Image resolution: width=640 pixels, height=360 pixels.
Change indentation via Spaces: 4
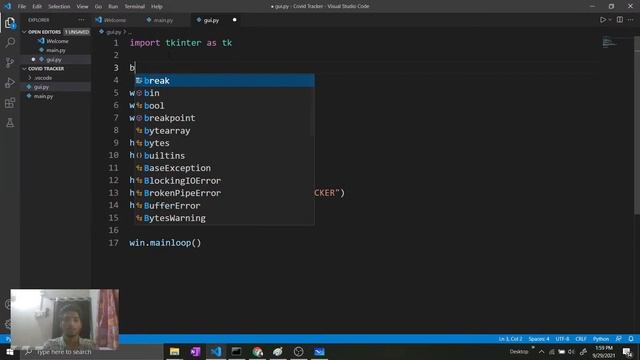point(539,339)
